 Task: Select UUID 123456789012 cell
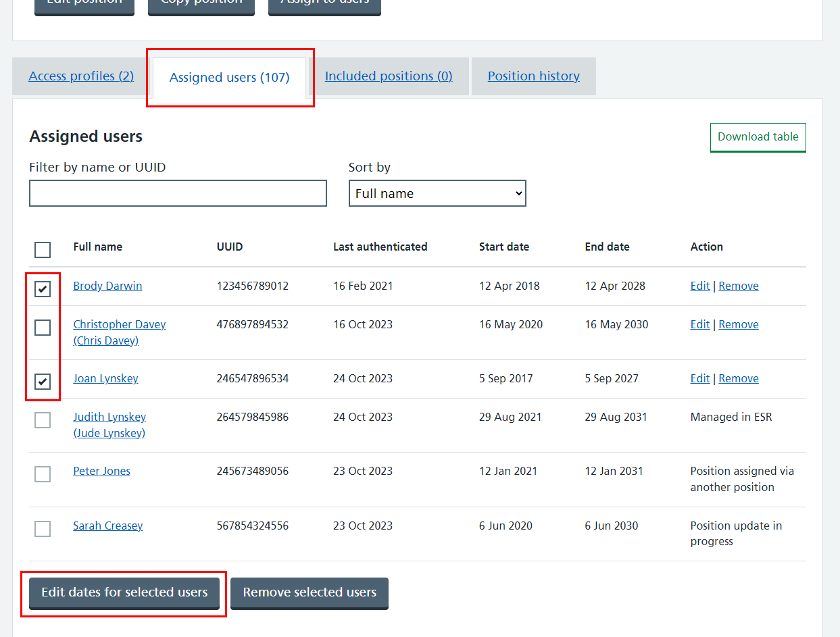pyautogui.click(x=253, y=286)
